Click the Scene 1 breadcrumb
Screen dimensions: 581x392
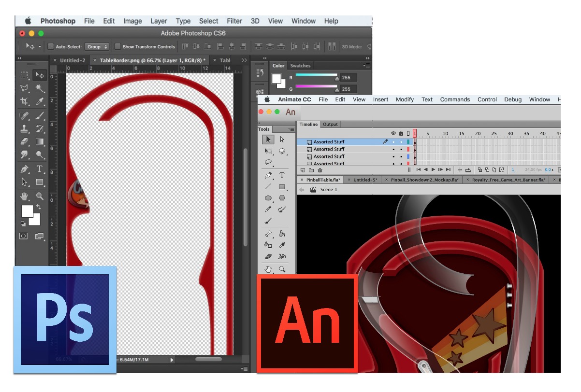pos(329,190)
